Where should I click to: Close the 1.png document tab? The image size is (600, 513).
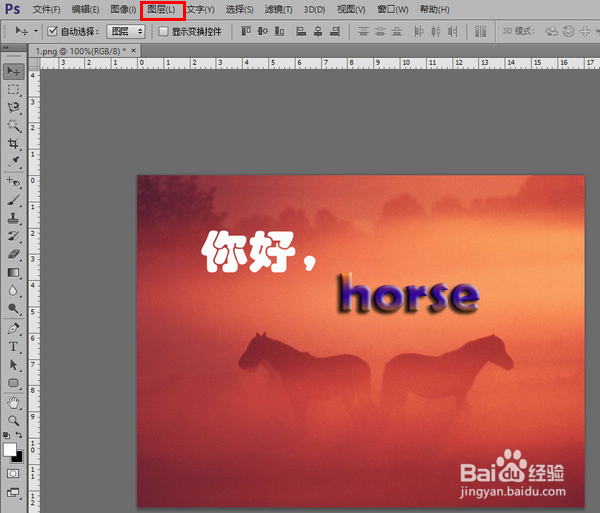click(x=134, y=50)
